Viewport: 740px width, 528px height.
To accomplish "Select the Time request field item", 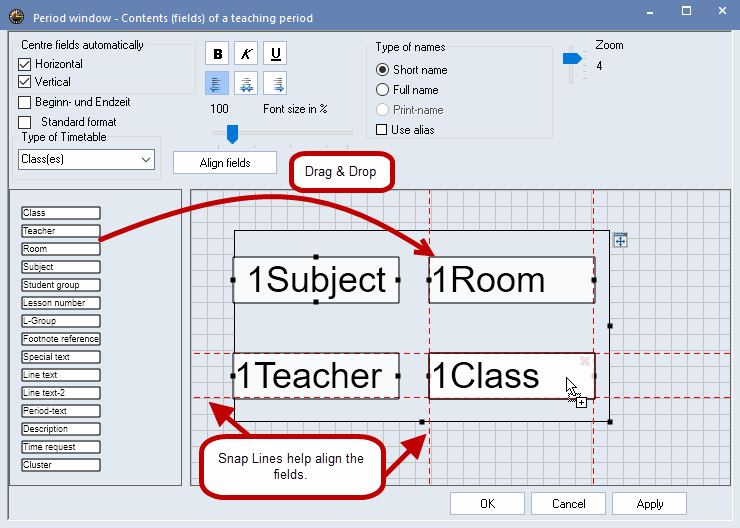I will coord(61,447).
